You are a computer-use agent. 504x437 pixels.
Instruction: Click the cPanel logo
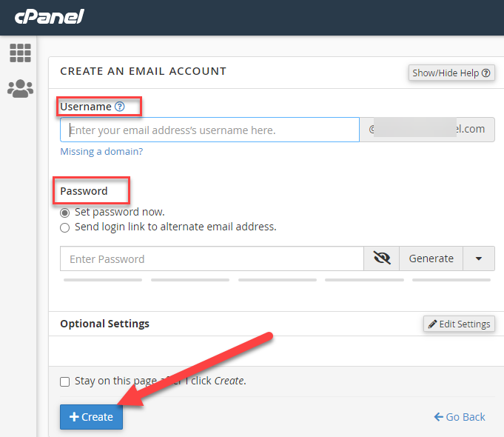(48, 16)
